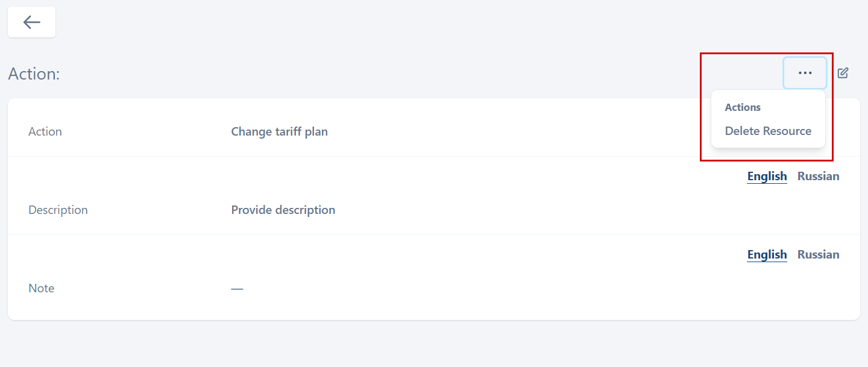This screenshot has height=367, width=868.
Task: Select the "Change tariff plan" value
Action: (279, 131)
